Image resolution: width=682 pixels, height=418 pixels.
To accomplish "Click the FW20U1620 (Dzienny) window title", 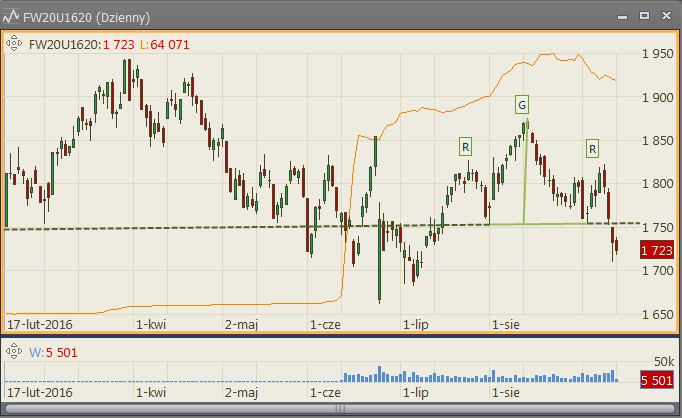I will click(86, 17).
